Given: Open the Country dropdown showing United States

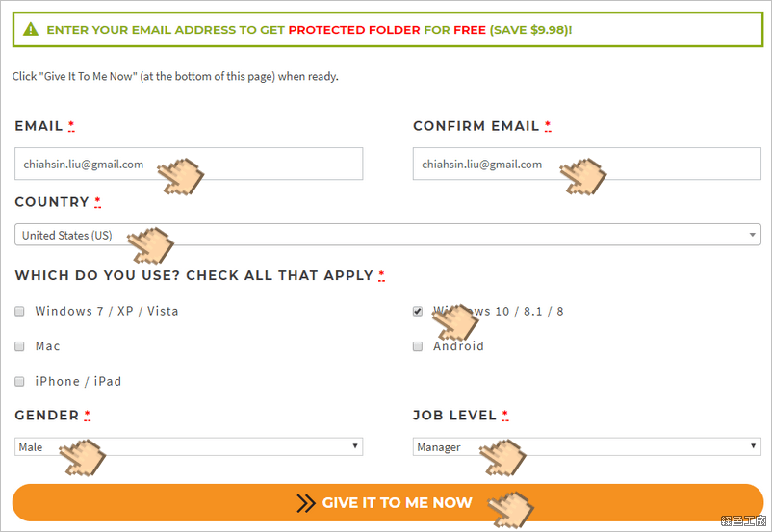Looking at the screenshot, I should [388, 235].
